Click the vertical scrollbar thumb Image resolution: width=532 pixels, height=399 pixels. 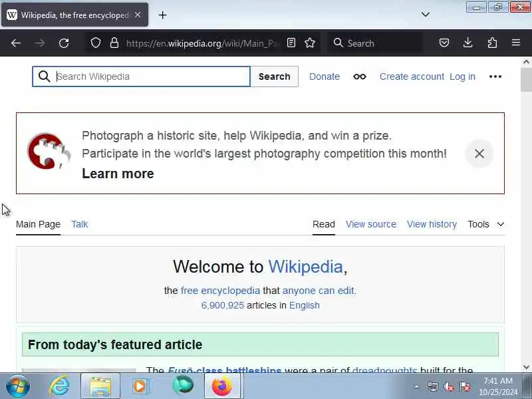click(x=526, y=79)
